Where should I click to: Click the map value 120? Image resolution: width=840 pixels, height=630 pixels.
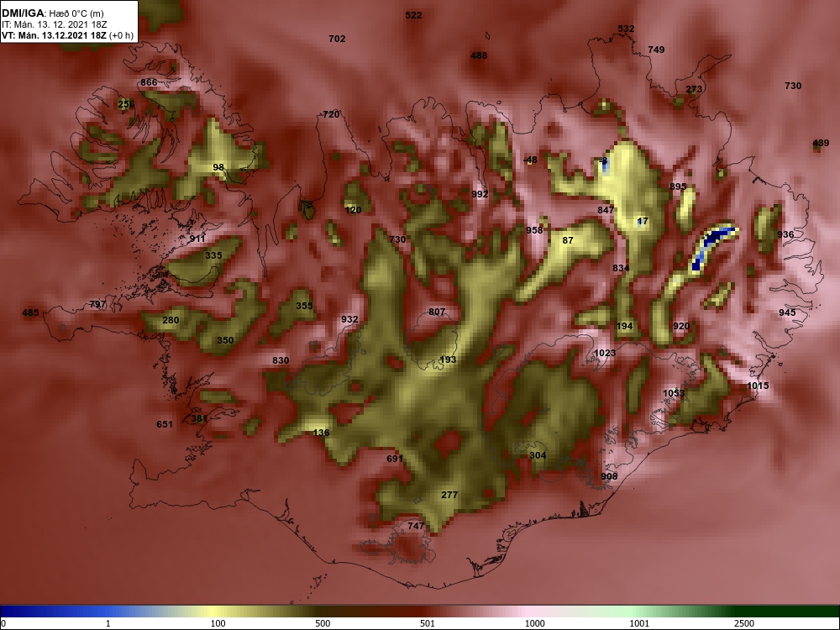353,211
